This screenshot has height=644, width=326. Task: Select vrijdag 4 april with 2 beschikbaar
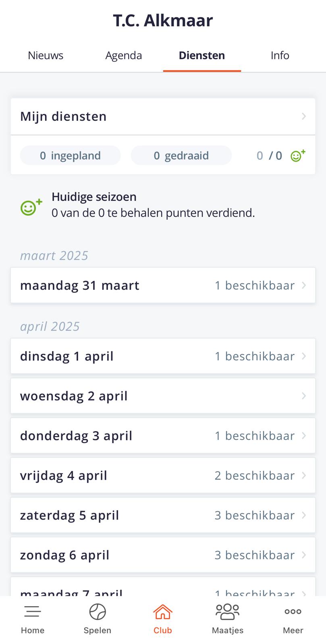[163, 475]
